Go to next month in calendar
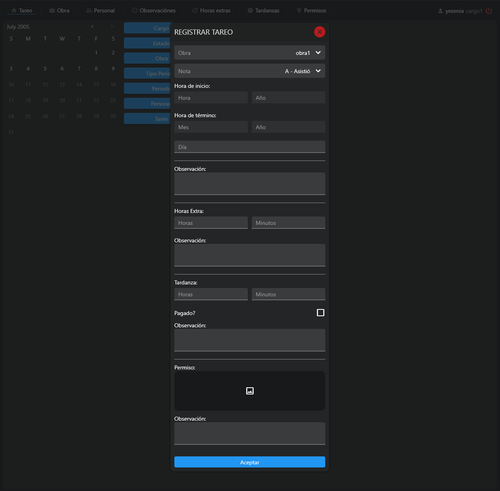Viewport: 500px width, 491px height. (x=112, y=26)
